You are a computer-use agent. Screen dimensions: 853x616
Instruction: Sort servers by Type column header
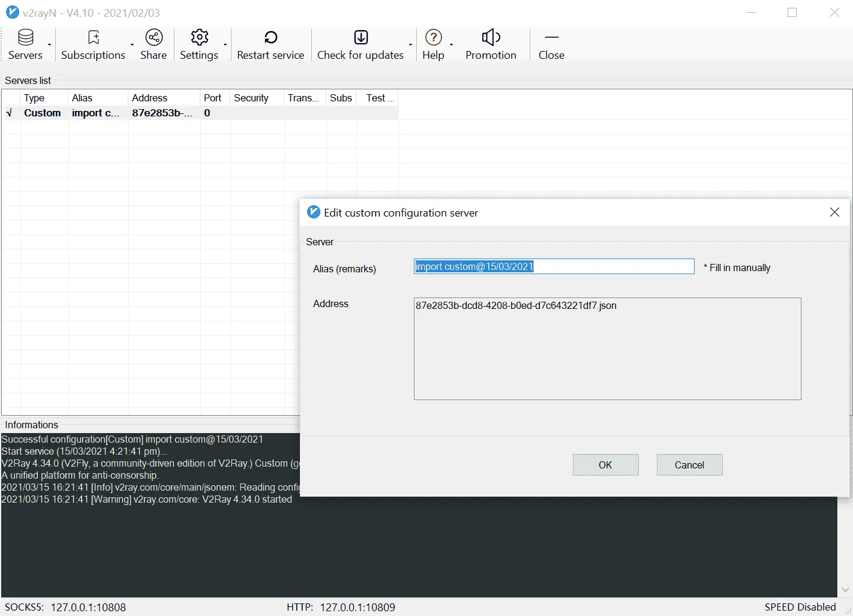point(44,98)
